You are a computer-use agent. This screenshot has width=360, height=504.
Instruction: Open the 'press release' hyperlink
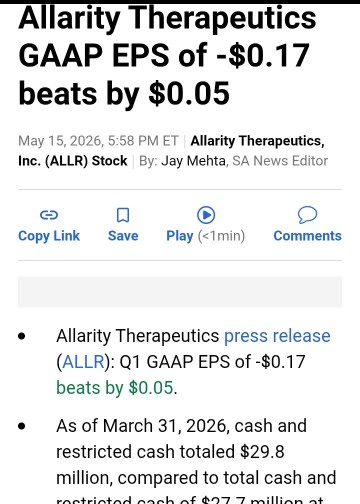277,336
